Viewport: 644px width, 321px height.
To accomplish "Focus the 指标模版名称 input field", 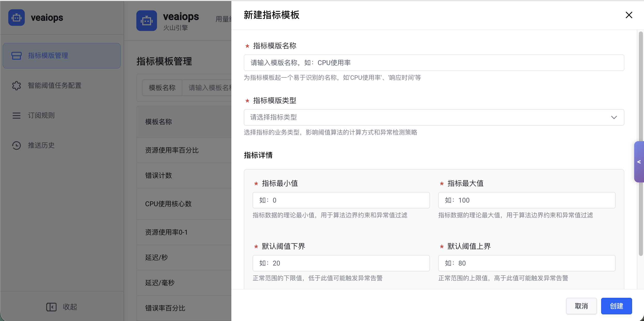I will (434, 63).
